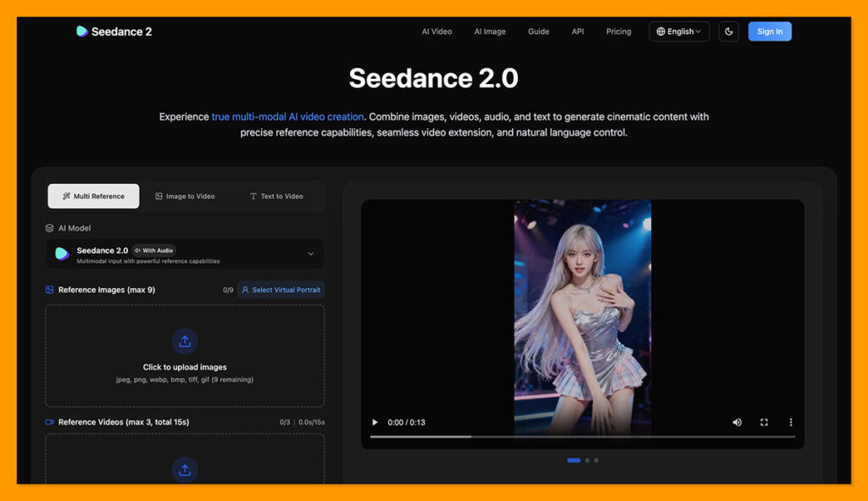
Task: Play the preview video
Action: click(375, 422)
